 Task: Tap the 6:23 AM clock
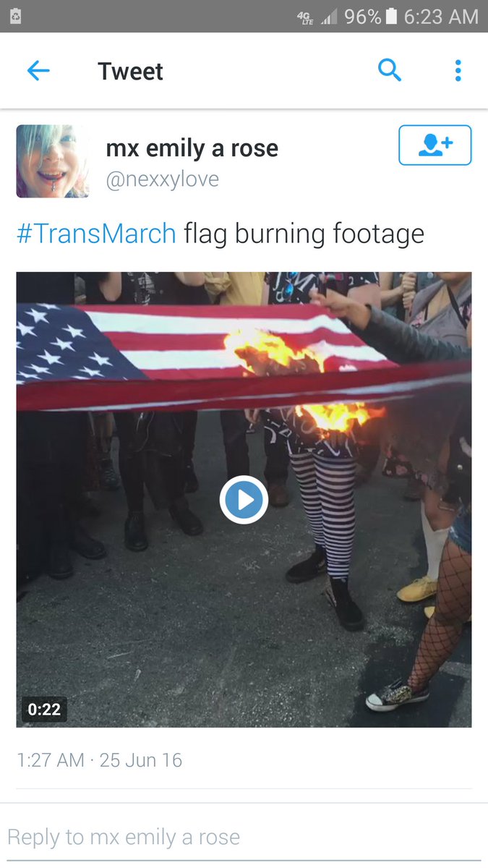pyautogui.click(x=441, y=17)
